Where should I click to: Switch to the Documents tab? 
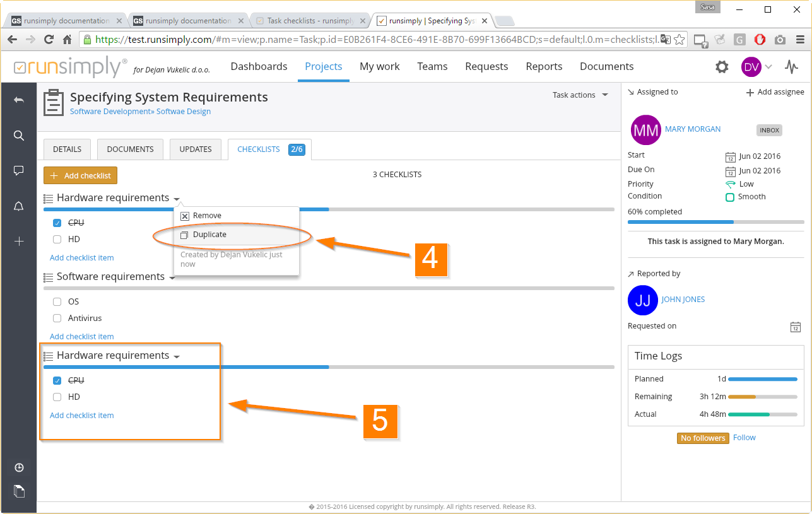click(130, 149)
